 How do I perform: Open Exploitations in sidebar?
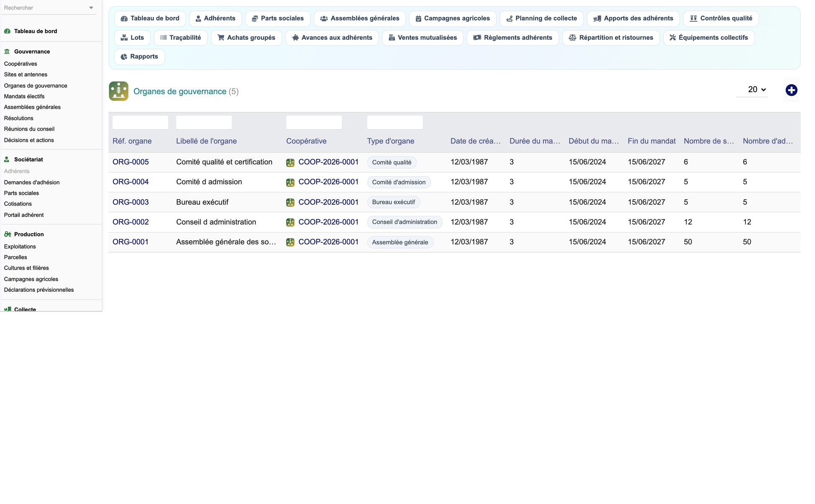pos(20,247)
